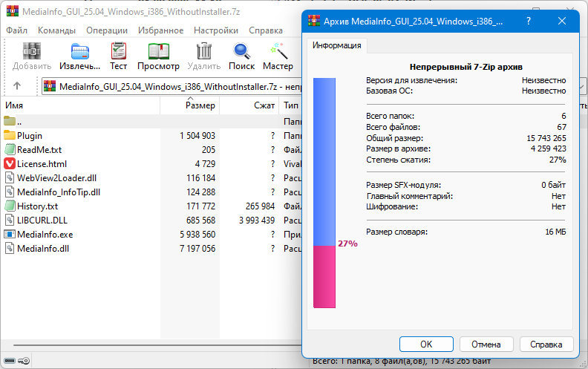Select History.txt file name
The width and height of the screenshot is (588, 369).
coord(38,206)
